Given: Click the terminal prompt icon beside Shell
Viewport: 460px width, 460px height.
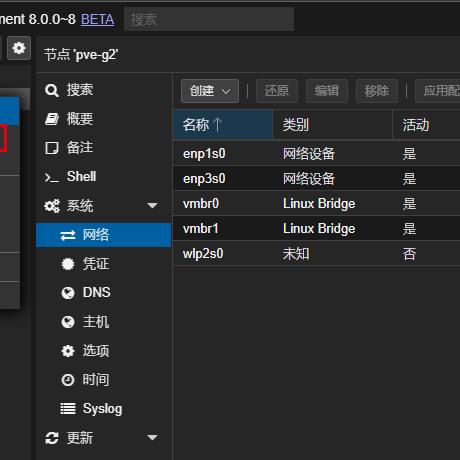Looking at the screenshot, I should point(52,178).
